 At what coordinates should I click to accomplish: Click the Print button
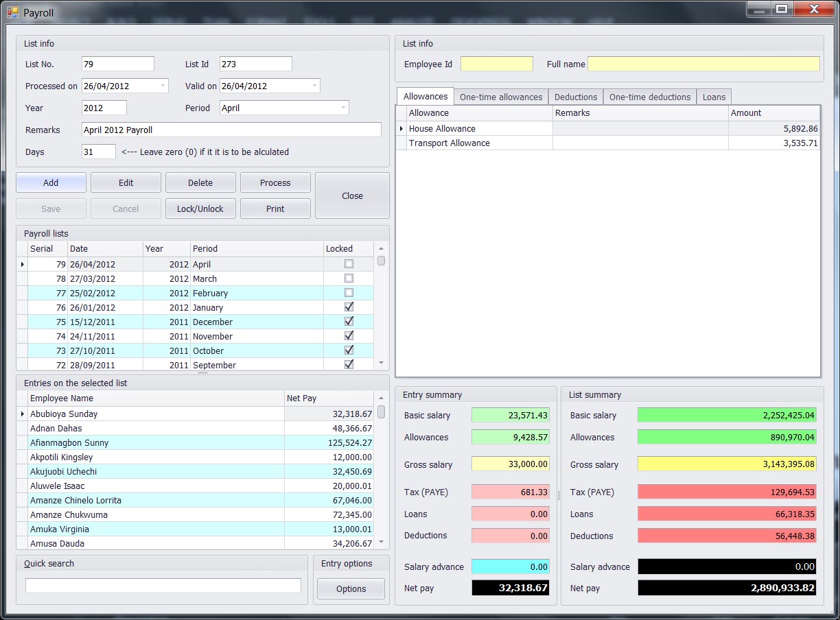(275, 208)
